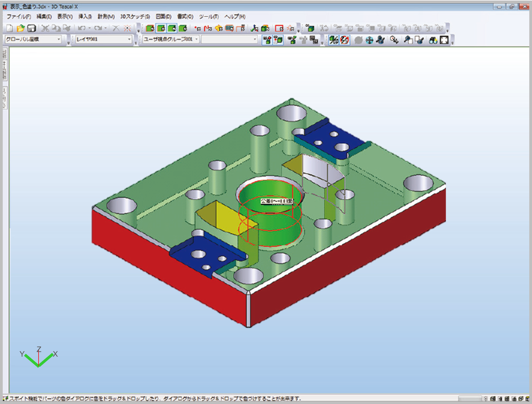Open the Redo history dropdown arrow
This screenshot has width=532, height=404.
pos(106,28)
